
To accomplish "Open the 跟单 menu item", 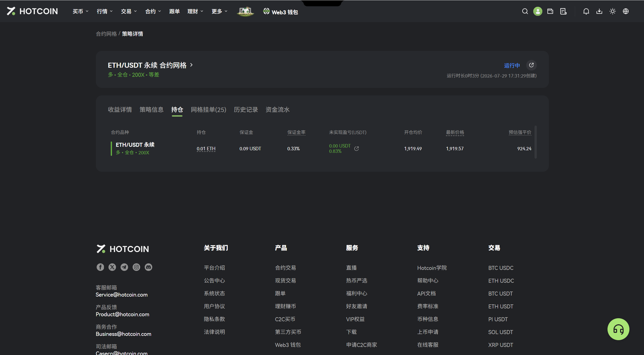I will point(174,11).
